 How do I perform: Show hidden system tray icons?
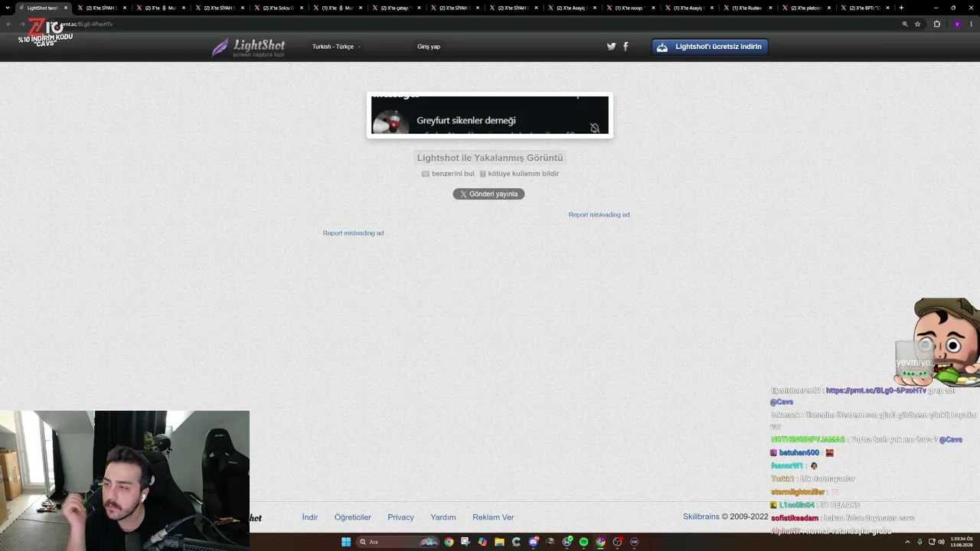point(909,542)
